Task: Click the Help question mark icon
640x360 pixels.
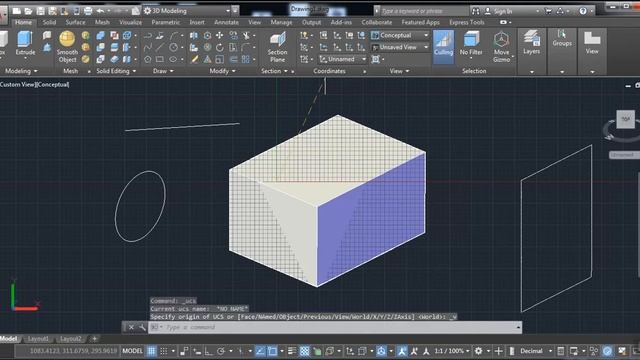Action: click(583, 11)
